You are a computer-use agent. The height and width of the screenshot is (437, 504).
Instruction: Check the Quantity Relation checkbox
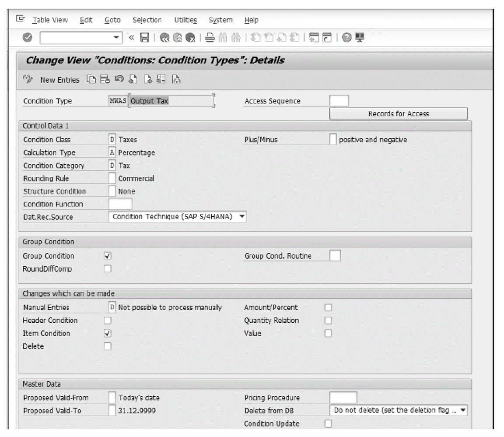[328, 321]
